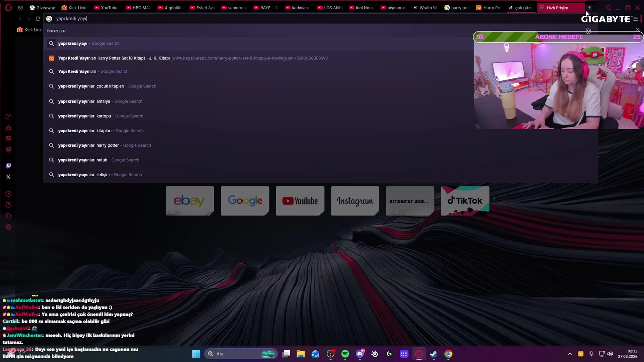Switch to the Giveaway tab
The height and width of the screenshot is (362, 644).
tap(42, 8)
